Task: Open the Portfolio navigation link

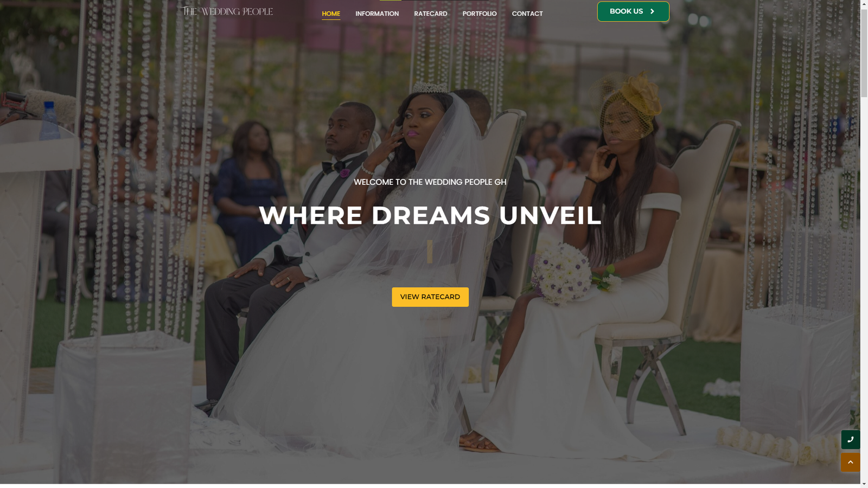Action: coord(480,14)
